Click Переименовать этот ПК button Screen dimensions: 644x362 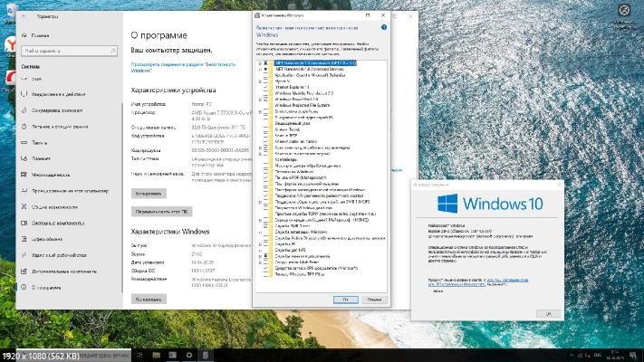pyautogui.click(x=161, y=212)
